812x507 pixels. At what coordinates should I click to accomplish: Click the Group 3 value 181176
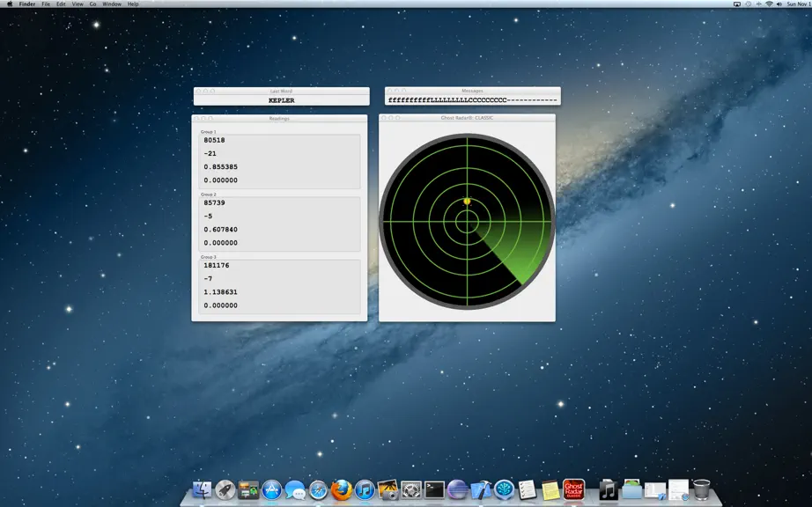(217, 266)
